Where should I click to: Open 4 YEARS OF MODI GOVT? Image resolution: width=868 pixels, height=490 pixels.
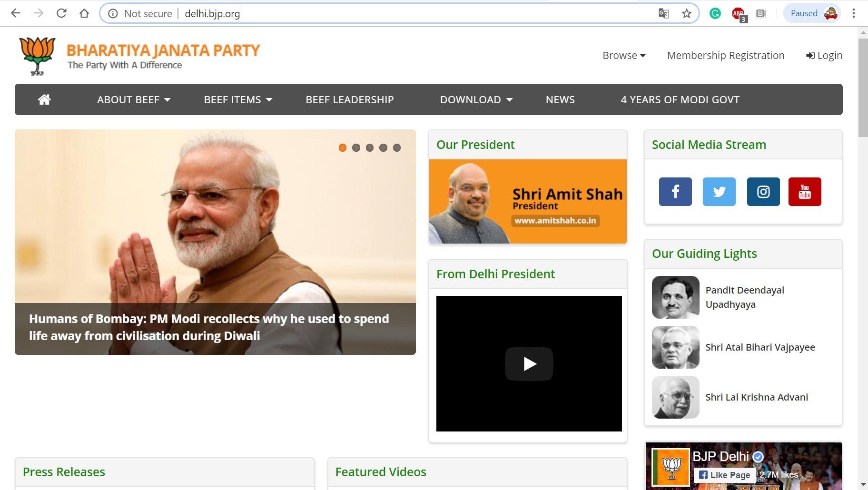point(680,99)
